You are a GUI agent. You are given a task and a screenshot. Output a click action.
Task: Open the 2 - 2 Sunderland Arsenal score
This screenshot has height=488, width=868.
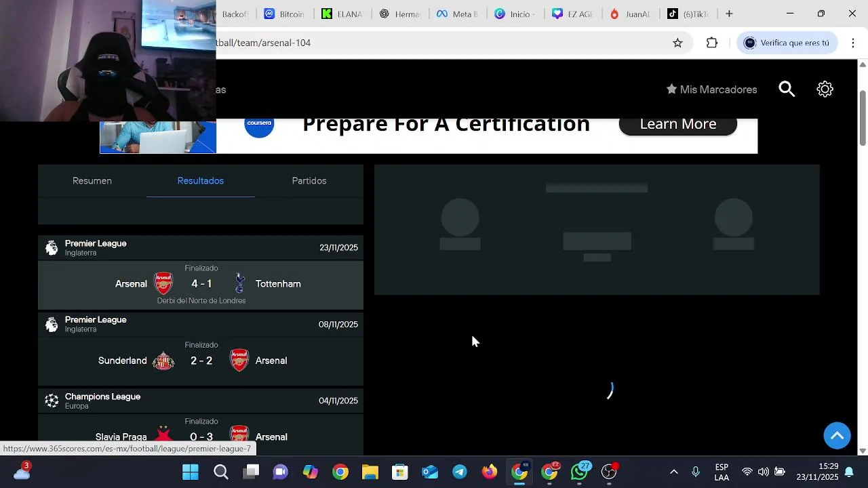201,361
